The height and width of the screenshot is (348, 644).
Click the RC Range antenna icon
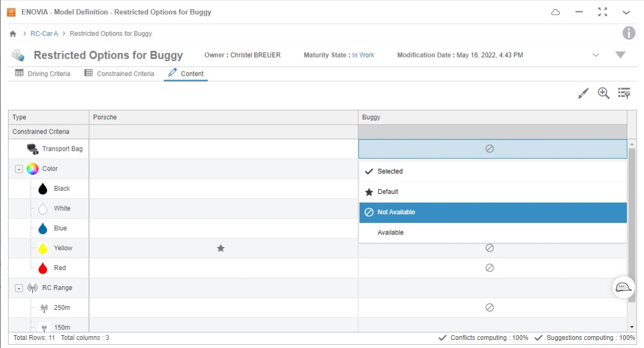(x=32, y=288)
